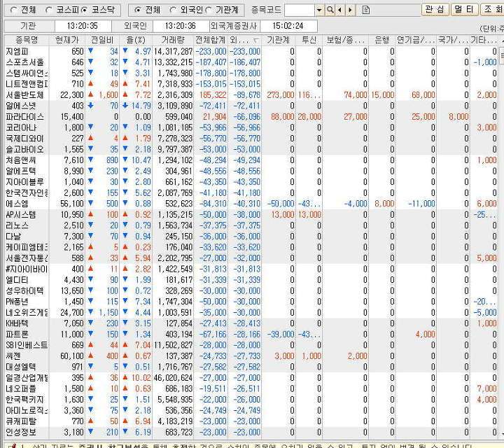Open the 종목코드 dropdown arrow

click(319, 10)
